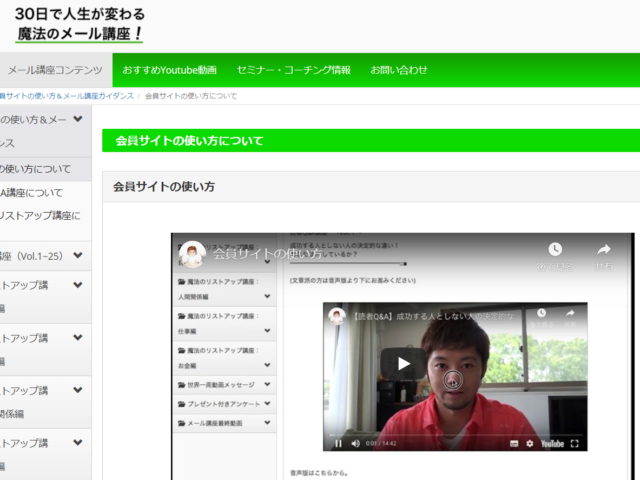Click outer video Share arrow icon
This screenshot has height=480, width=640.
[x=604, y=249]
